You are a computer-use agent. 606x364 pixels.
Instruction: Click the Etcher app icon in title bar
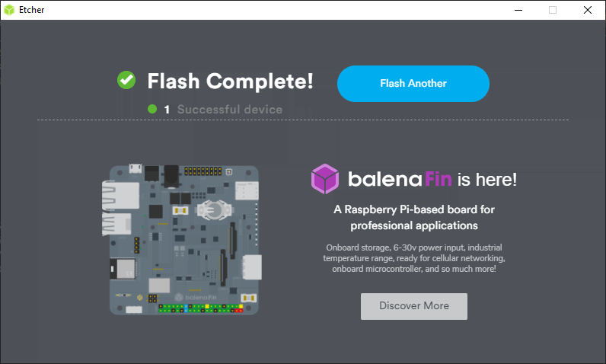coord(9,10)
